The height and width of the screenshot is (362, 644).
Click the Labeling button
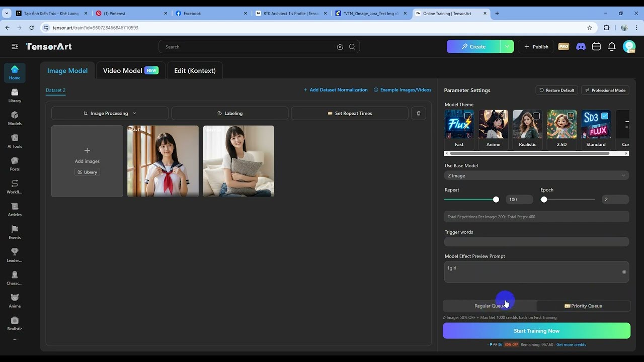click(x=230, y=113)
